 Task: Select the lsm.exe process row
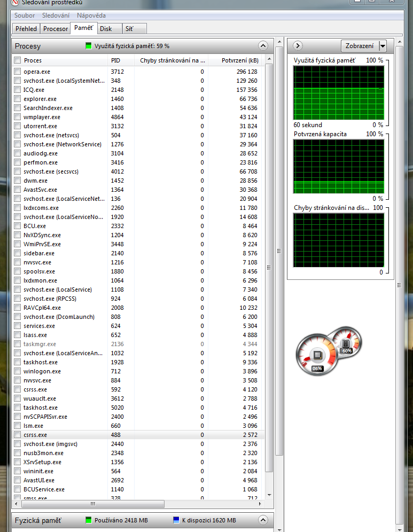point(138,426)
